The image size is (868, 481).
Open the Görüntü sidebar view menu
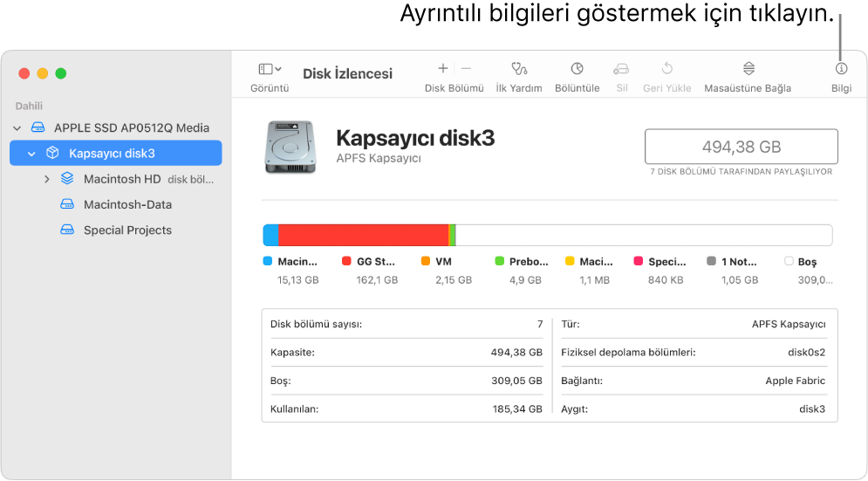[270, 69]
